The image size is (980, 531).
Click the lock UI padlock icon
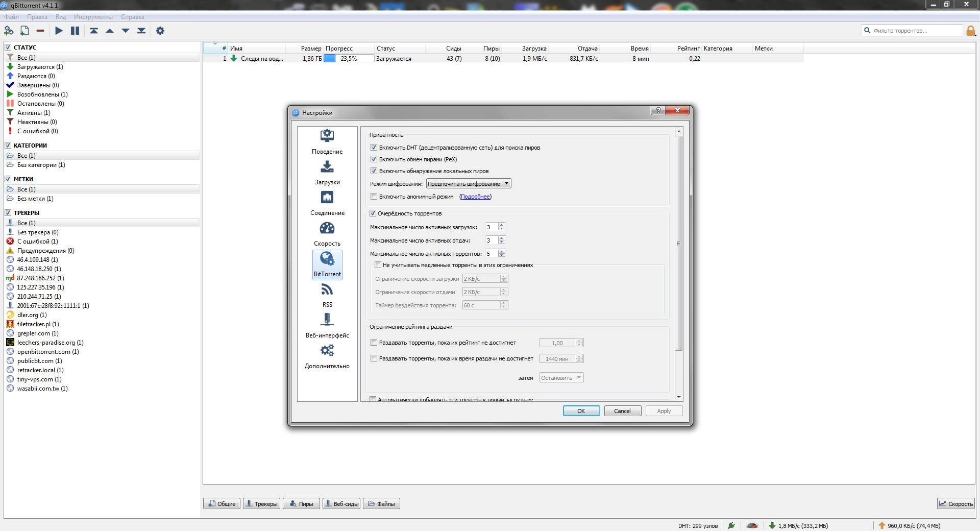pos(970,31)
